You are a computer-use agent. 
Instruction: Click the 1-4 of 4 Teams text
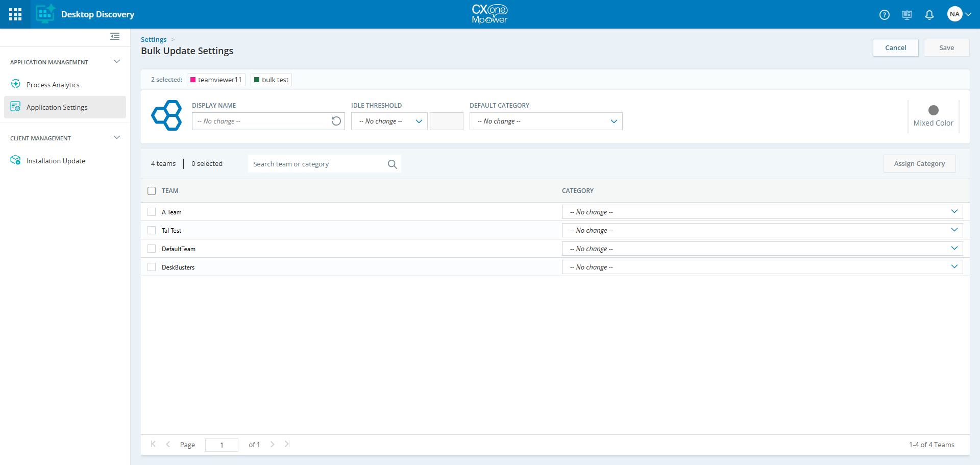[x=932, y=445]
